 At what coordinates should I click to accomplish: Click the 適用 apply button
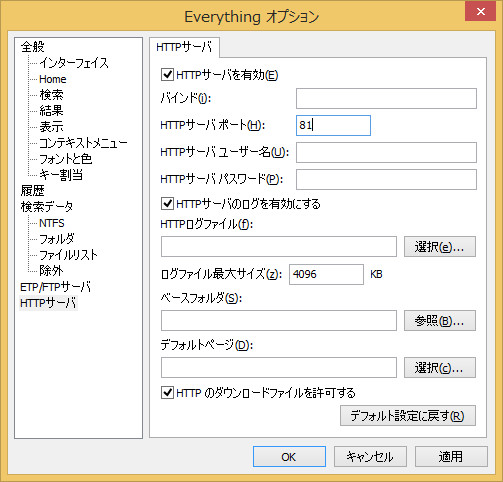click(x=451, y=456)
